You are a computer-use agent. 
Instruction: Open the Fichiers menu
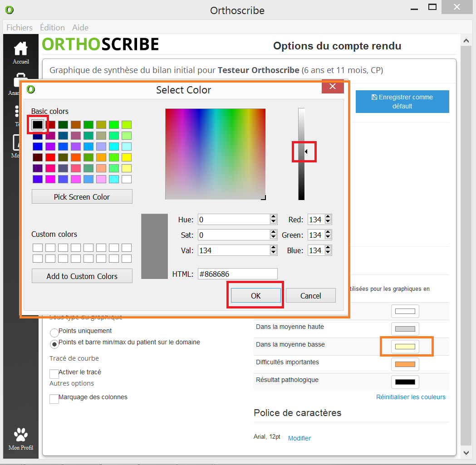point(20,28)
